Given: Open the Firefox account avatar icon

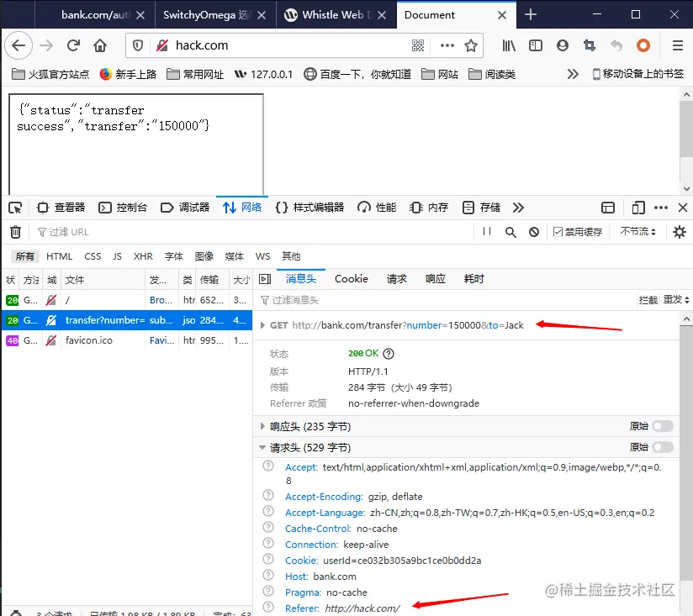Looking at the screenshot, I should 562,45.
